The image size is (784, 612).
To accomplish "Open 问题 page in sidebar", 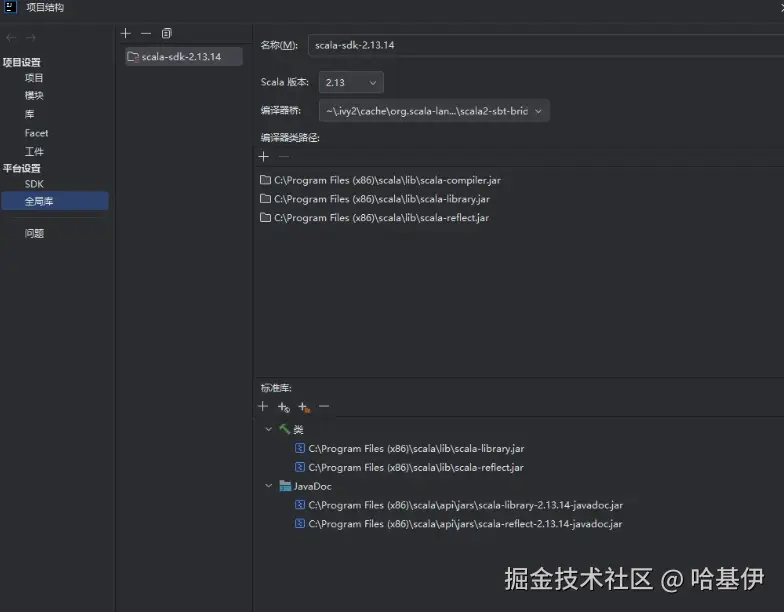I will click(x=34, y=234).
